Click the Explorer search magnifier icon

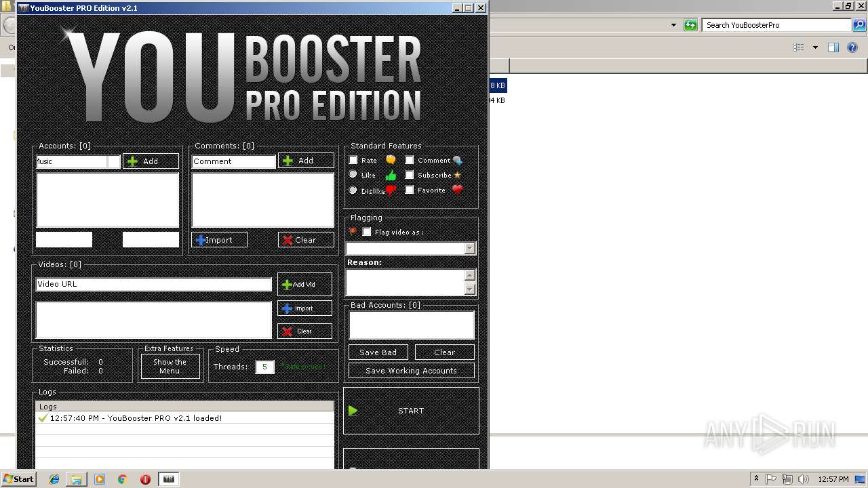pyautogui.click(x=858, y=25)
